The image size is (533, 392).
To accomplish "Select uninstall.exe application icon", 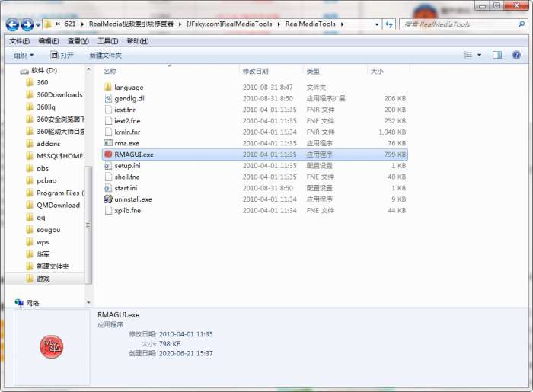I will (x=108, y=199).
